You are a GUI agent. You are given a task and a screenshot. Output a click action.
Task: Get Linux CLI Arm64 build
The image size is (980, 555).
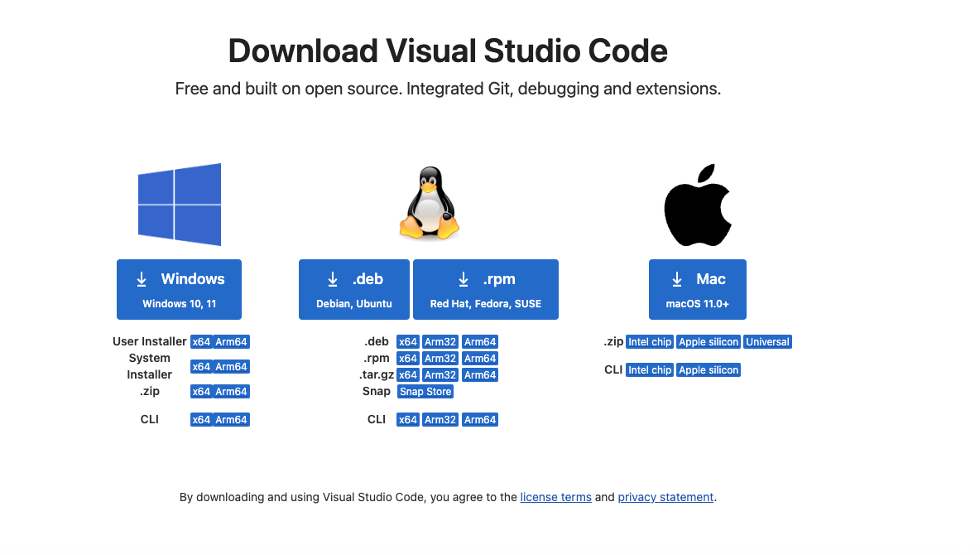(x=480, y=420)
